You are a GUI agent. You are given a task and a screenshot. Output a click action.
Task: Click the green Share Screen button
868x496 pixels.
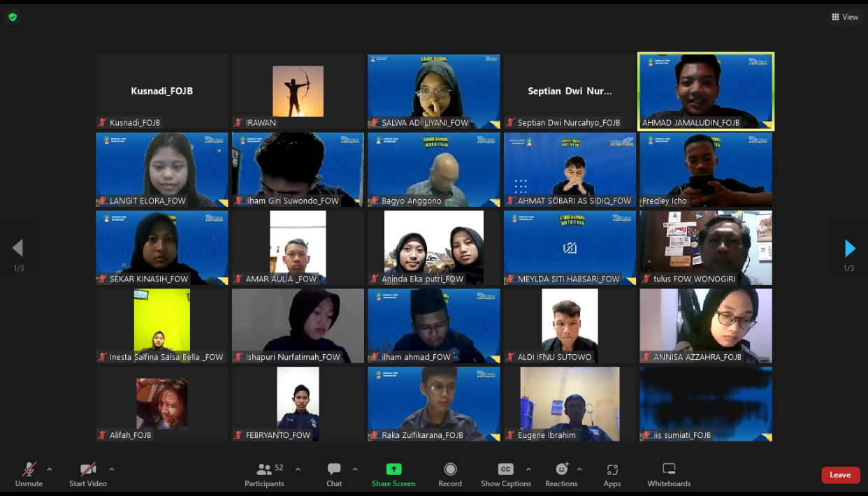393,474
